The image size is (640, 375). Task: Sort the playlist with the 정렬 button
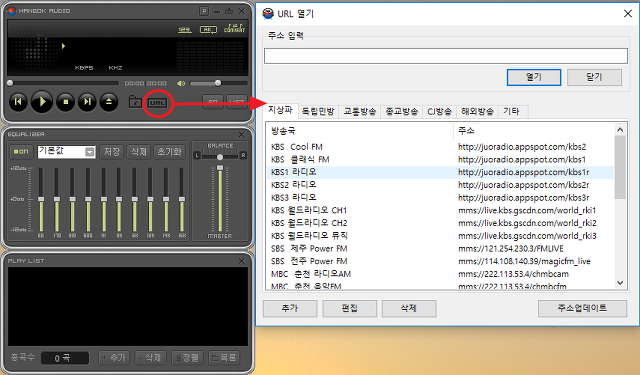[x=187, y=358]
